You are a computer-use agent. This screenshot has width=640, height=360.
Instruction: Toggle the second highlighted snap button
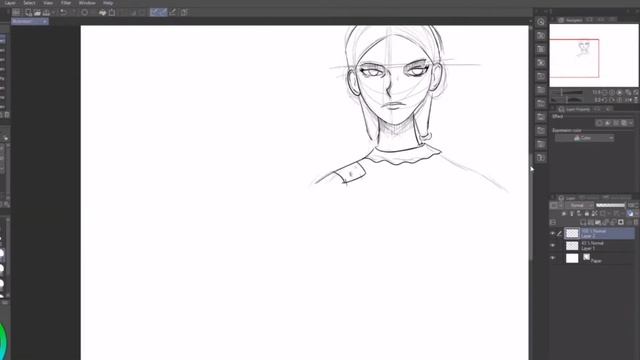tap(163, 12)
